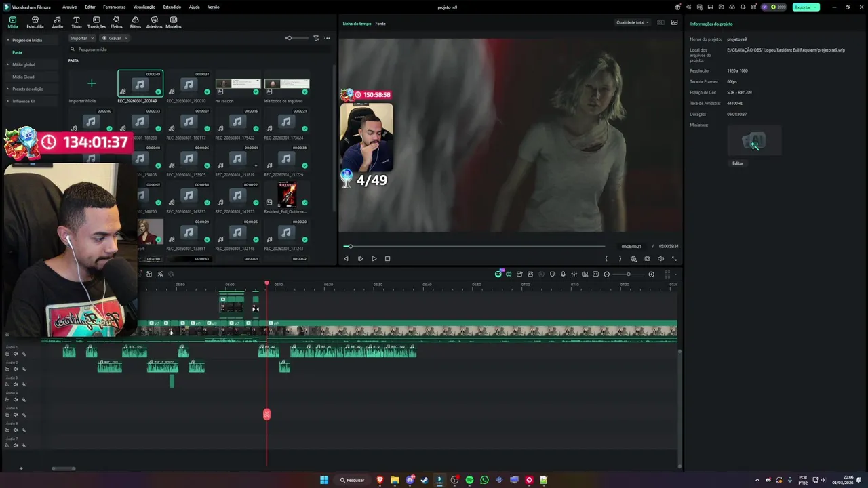Click the timeline marker shield icon
This screenshot has width=868, height=488.
[552, 274]
